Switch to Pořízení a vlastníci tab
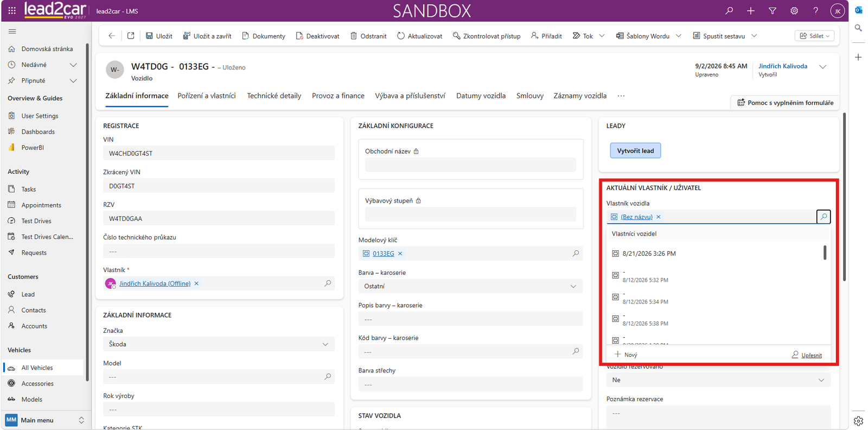 (x=207, y=96)
